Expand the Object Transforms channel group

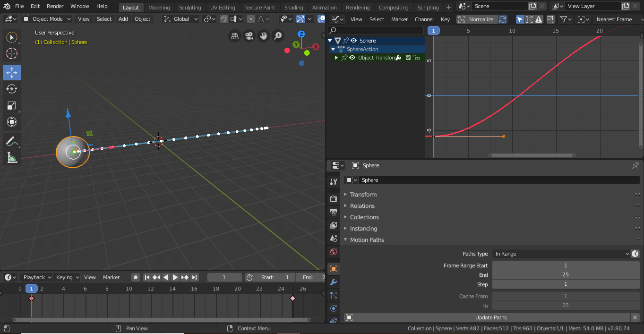click(x=336, y=58)
